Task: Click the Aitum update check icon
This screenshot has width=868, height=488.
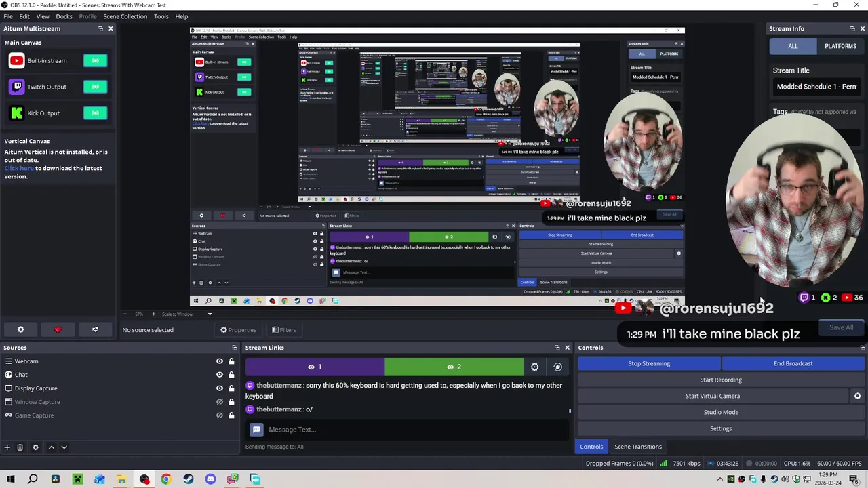Action: tap(95, 329)
